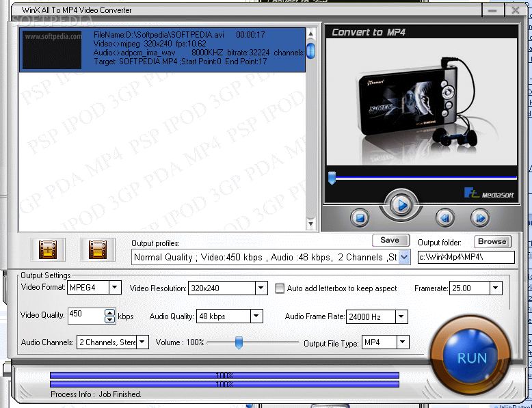Increase Video Quality with the up spinner
This screenshot has height=408, width=532.
pos(109,313)
